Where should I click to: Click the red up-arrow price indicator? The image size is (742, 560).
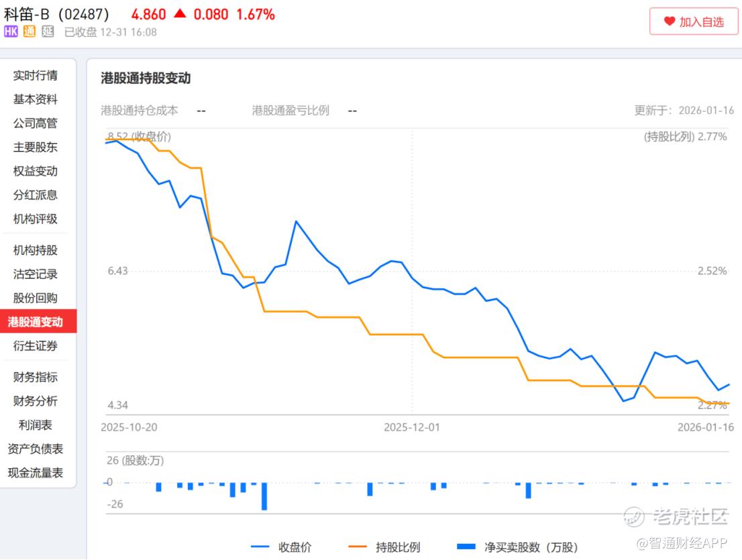tap(180, 14)
